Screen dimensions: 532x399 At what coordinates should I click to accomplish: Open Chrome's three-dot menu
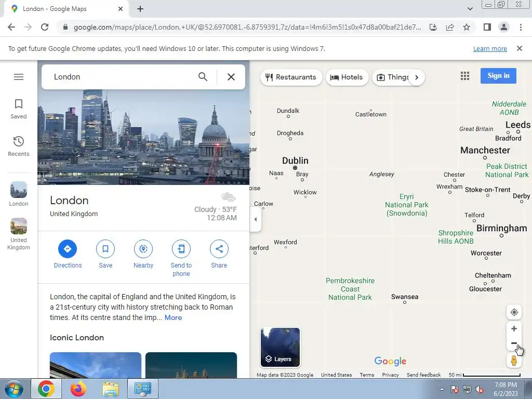coord(521,27)
